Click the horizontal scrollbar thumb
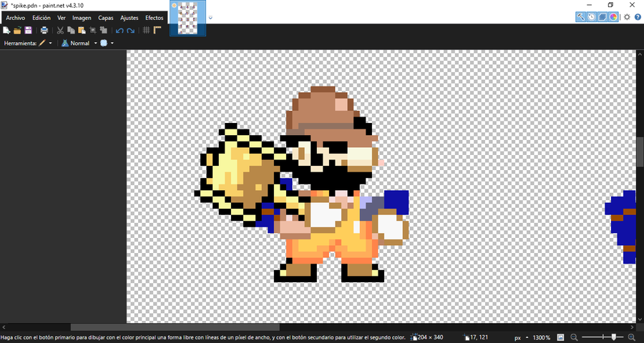This screenshot has width=644, height=343. coord(175,327)
